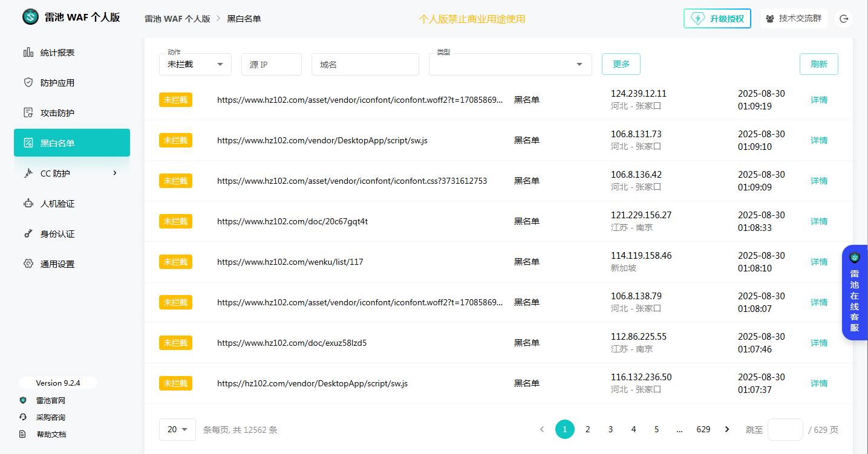The width and height of the screenshot is (868, 454).
Task: Open the 技术交流群 button
Action: click(x=794, y=19)
